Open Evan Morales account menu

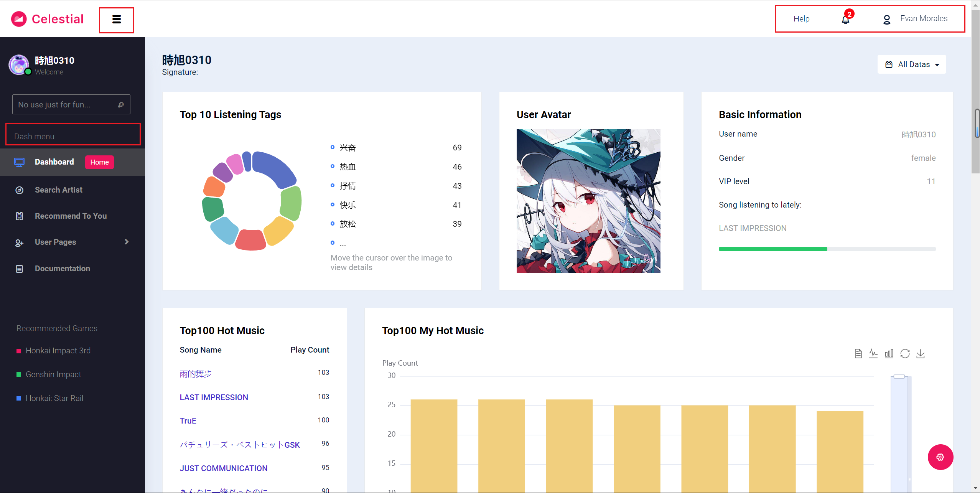click(924, 18)
